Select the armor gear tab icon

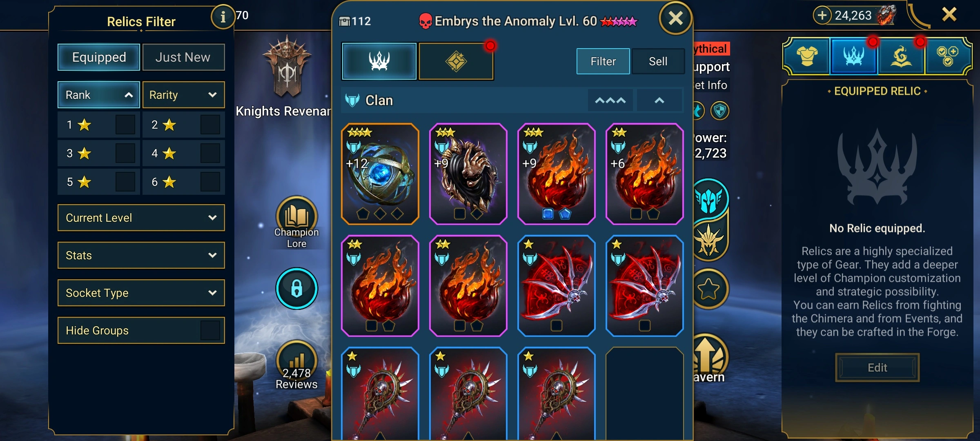coord(807,56)
